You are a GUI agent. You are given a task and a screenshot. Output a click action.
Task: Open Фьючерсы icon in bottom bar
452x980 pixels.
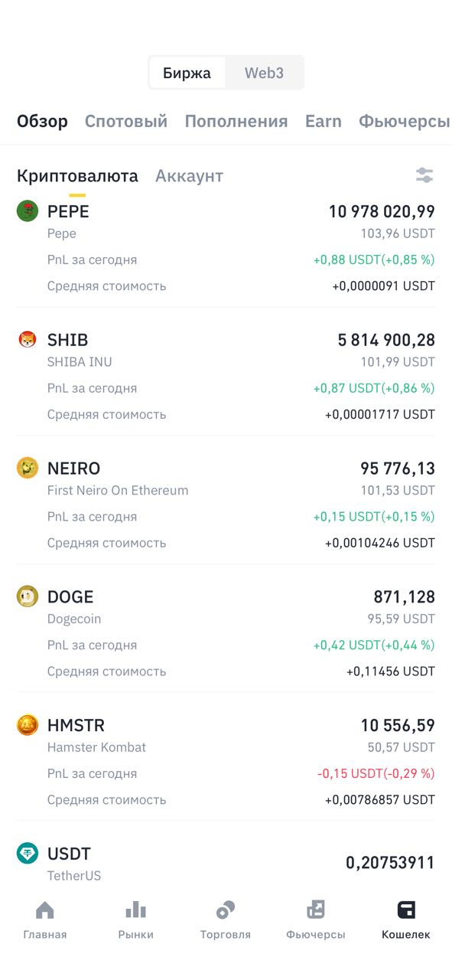[316, 910]
